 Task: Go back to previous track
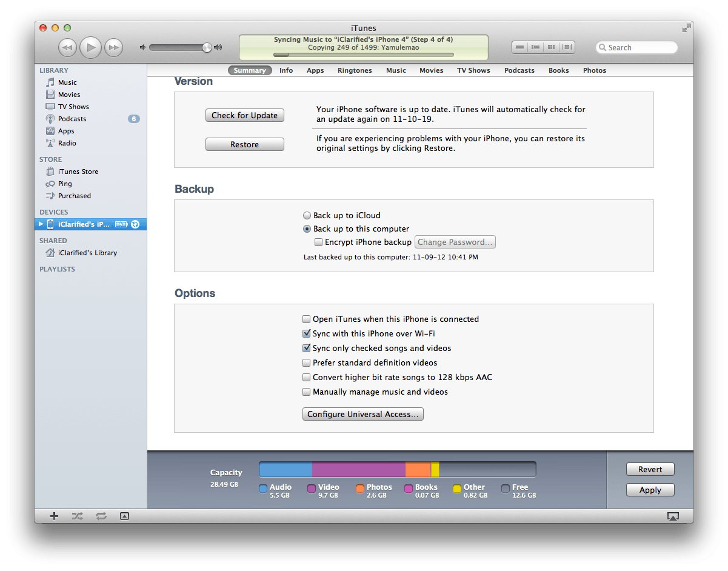tap(67, 47)
